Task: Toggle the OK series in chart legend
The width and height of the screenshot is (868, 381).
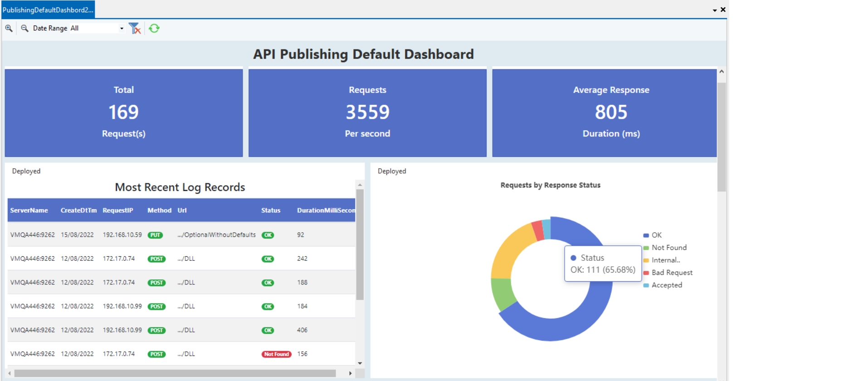Action: pos(656,235)
